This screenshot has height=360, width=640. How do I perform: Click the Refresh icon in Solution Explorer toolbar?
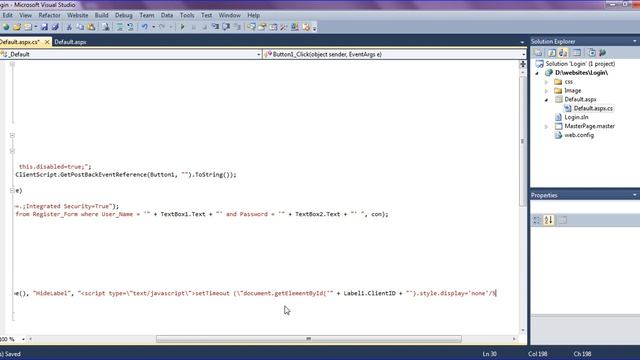[551, 53]
